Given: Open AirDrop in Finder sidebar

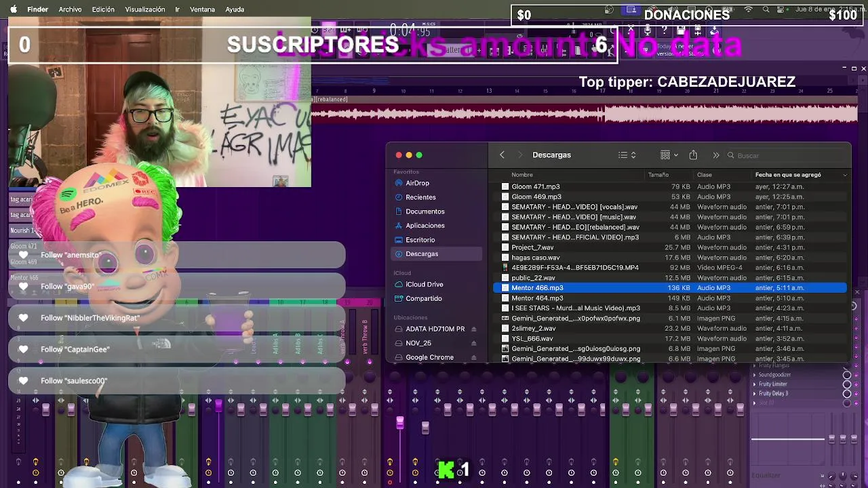Looking at the screenshot, I should (x=417, y=183).
